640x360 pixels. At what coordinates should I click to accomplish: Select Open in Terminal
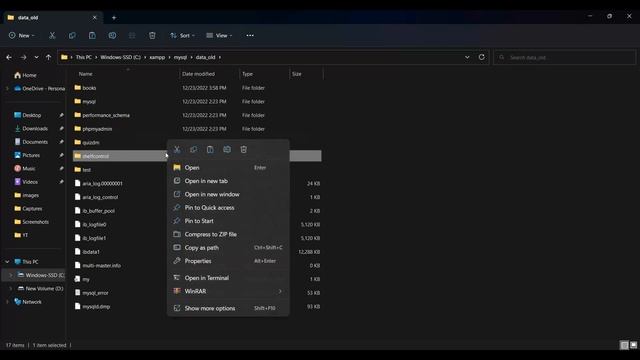click(228, 278)
